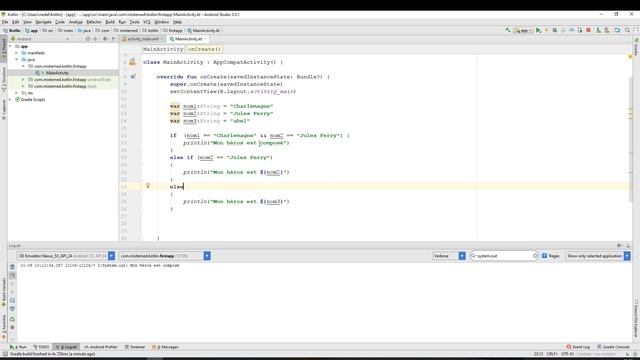Open the File menu
The image size is (640, 360).
[5, 22]
